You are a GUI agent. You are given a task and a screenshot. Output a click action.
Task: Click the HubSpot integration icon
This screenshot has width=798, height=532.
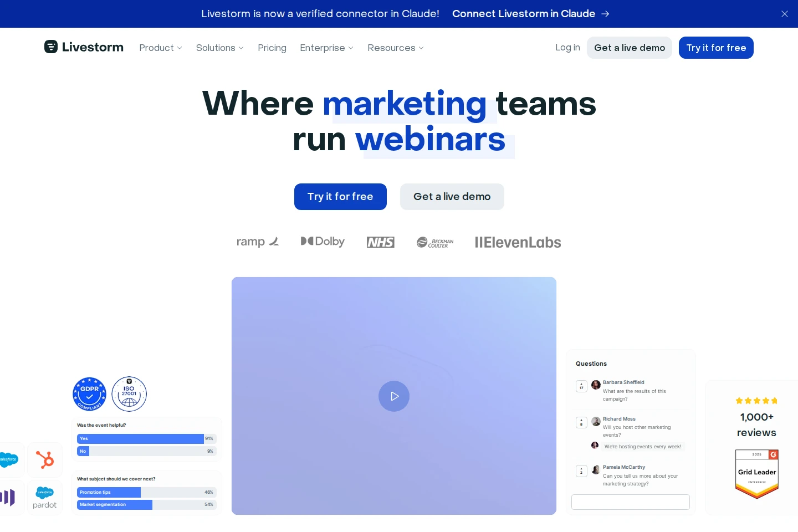point(45,459)
